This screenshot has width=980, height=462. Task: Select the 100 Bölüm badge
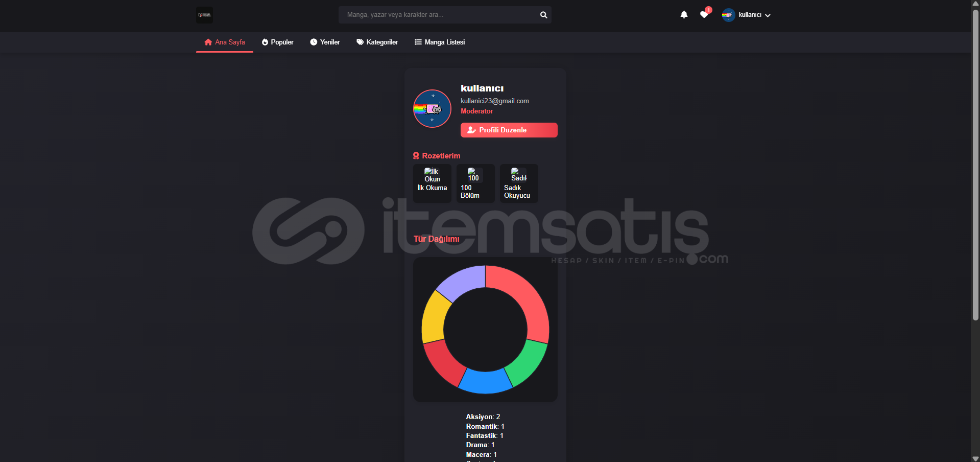475,183
